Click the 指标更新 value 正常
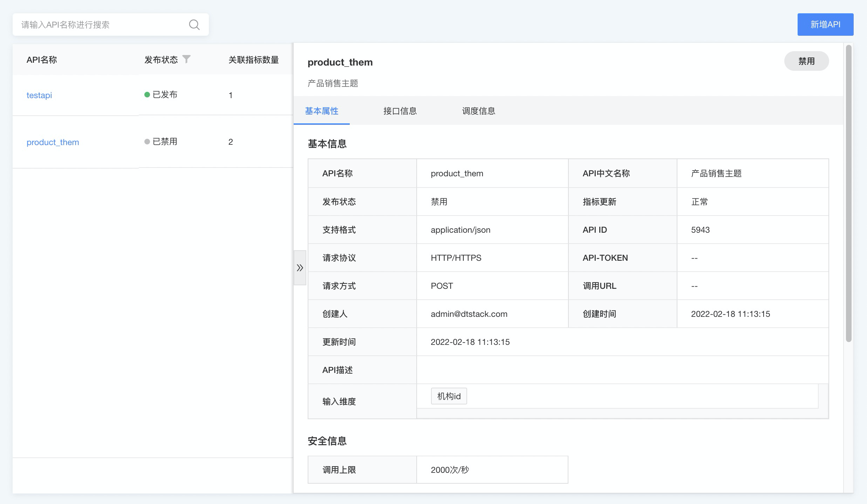 tap(699, 202)
